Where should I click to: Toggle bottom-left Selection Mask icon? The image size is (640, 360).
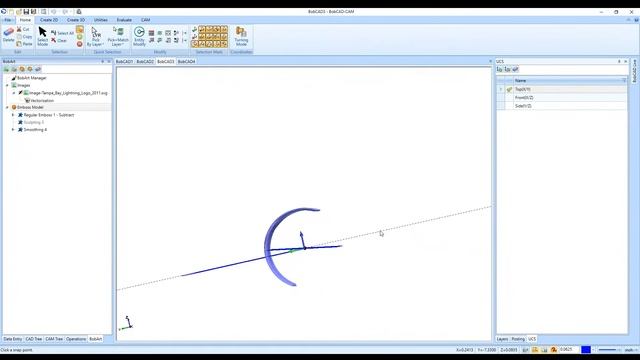[x=195, y=44]
